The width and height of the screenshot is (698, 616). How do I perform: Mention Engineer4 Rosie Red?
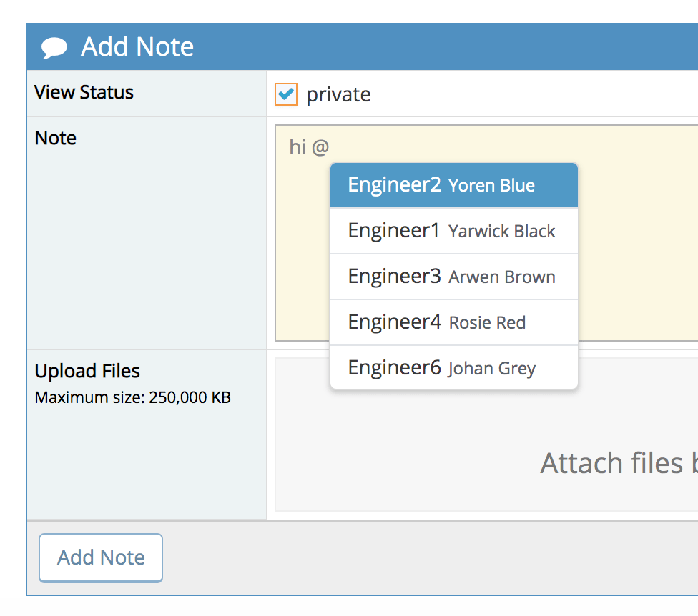453,322
